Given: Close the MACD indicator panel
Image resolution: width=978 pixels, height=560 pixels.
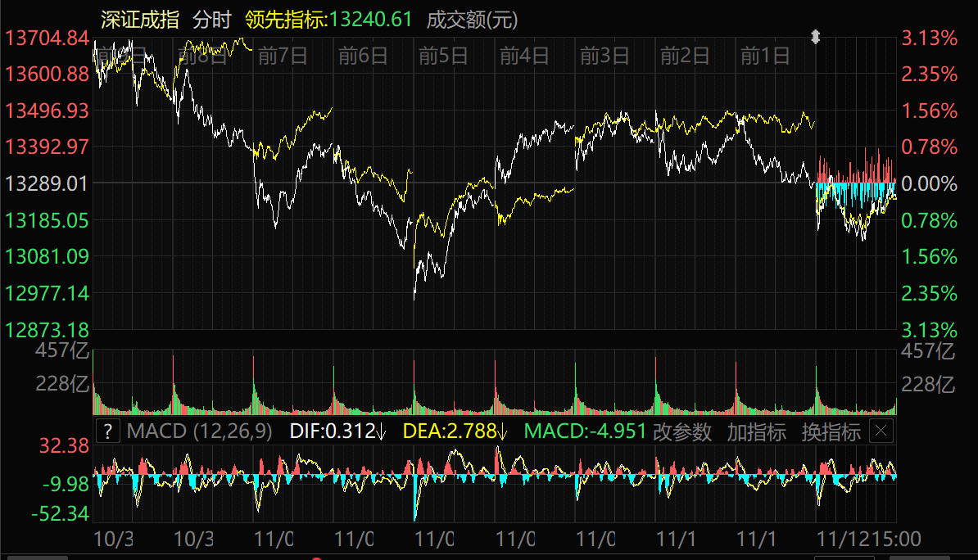Looking at the screenshot, I should click(881, 431).
